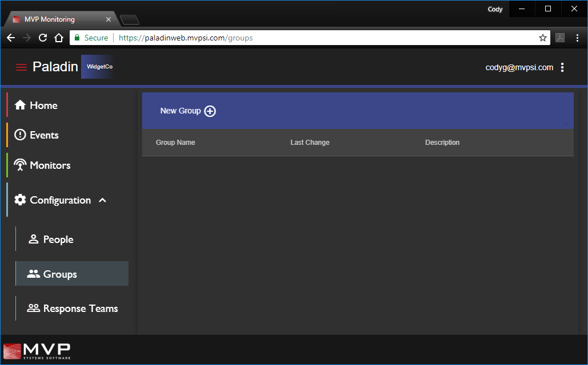Click the plus icon beside New Group
The image size is (588, 365).
(210, 111)
